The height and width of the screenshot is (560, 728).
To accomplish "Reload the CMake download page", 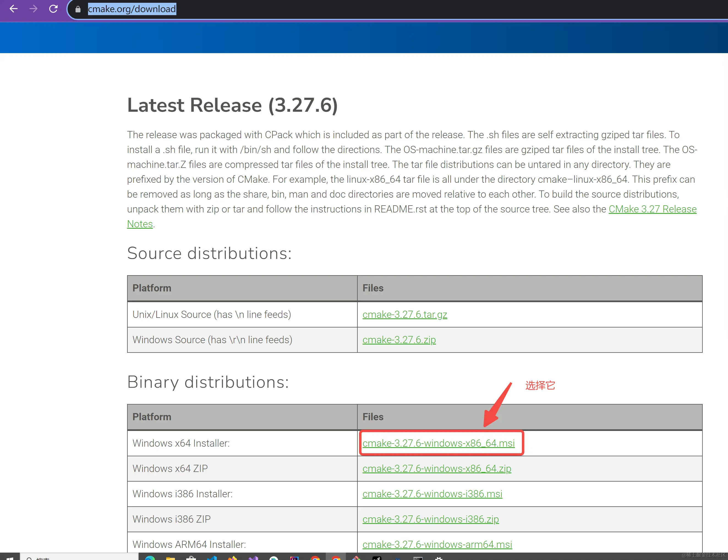I will [53, 9].
